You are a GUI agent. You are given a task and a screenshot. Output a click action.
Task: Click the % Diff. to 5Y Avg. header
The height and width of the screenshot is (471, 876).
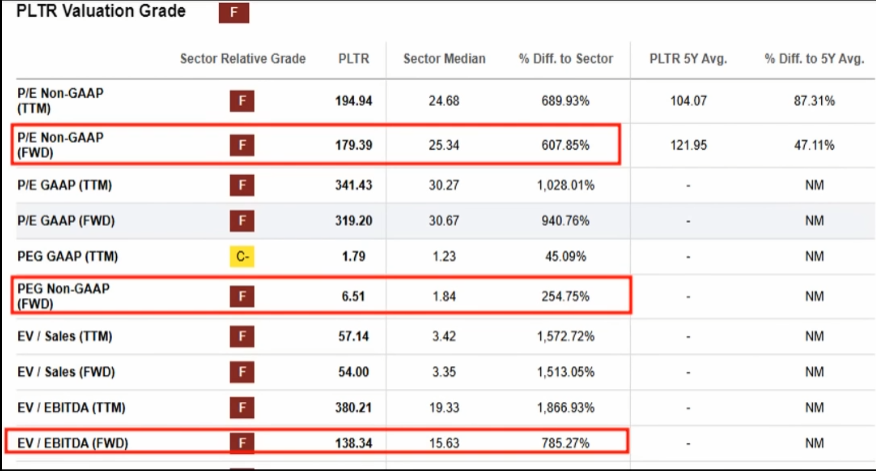814,59
